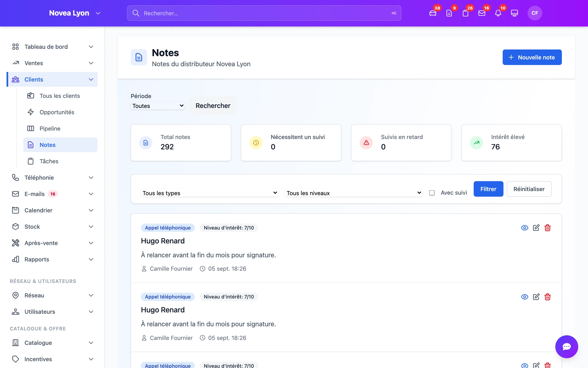Click the Réinitialiser button

tap(529, 189)
